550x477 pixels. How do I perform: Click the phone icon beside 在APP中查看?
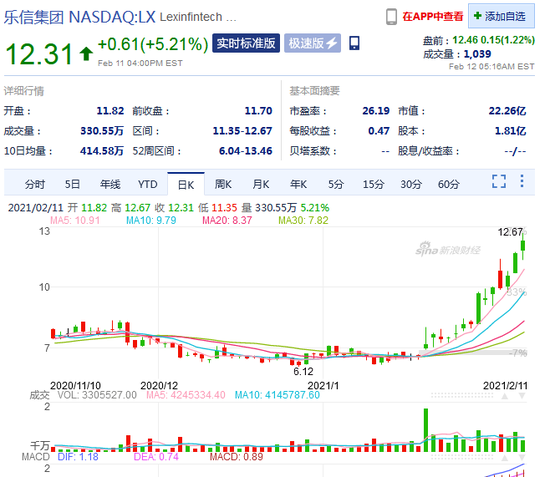[x=391, y=16]
